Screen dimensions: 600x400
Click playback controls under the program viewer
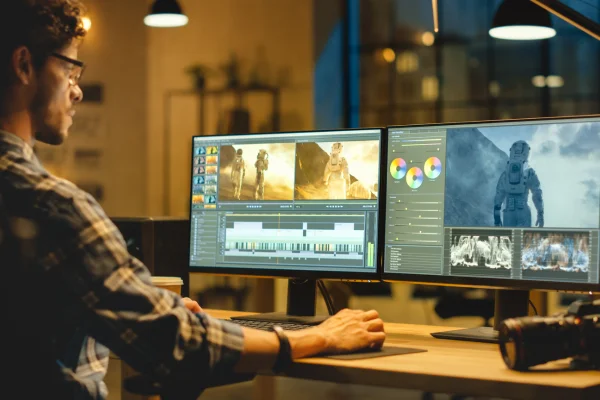(337, 204)
